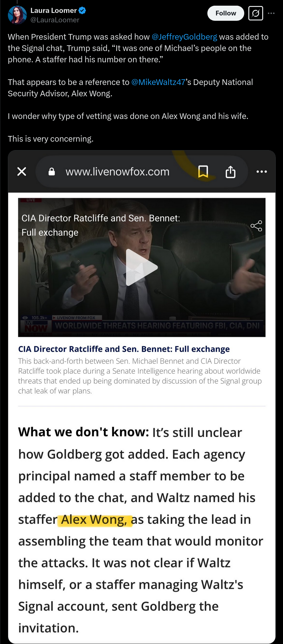Play the Ratcliffe and Bennet video
The width and height of the screenshot is (283, 644).
(141, 267)
